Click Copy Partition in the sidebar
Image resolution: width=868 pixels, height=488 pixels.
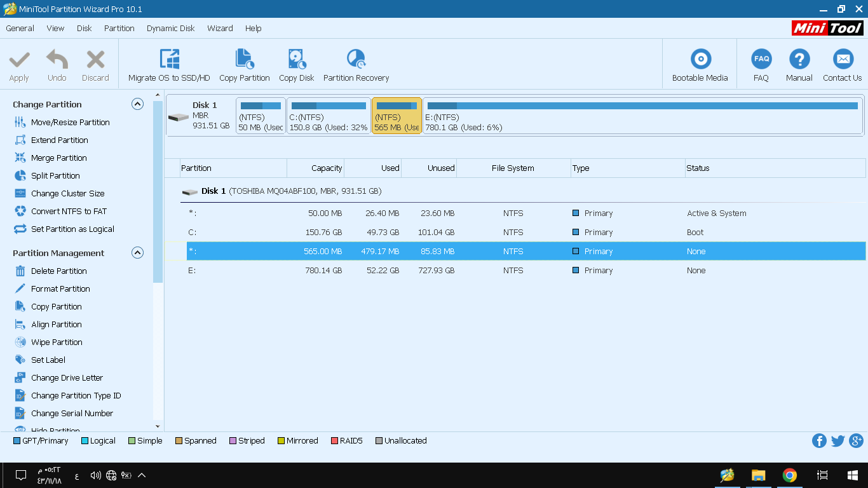point(57,306)
